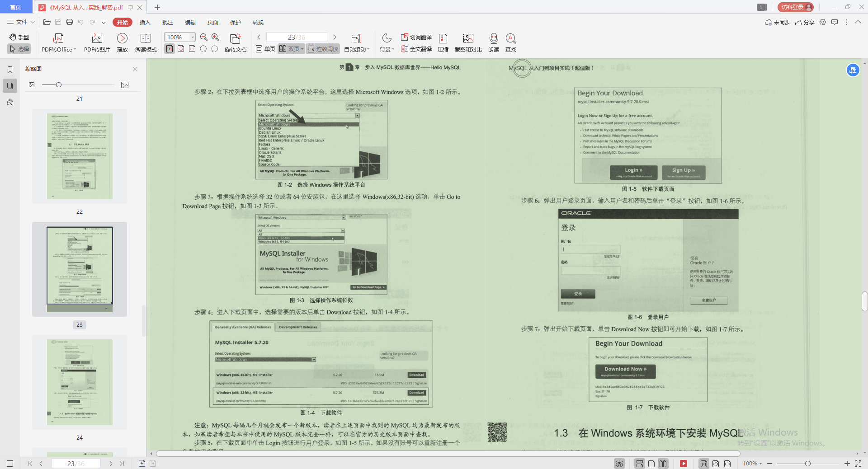Open 查找 search tool
The width and height of the screenshot is (868, 469).
511,43
